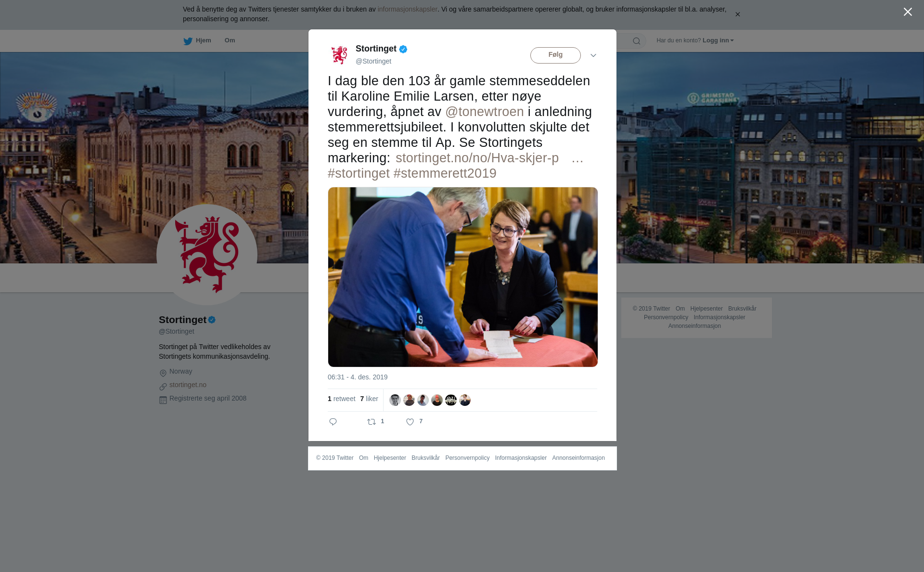
Task: Open Stortinget lion avatar in tweet header
Action: coord(339,55)
